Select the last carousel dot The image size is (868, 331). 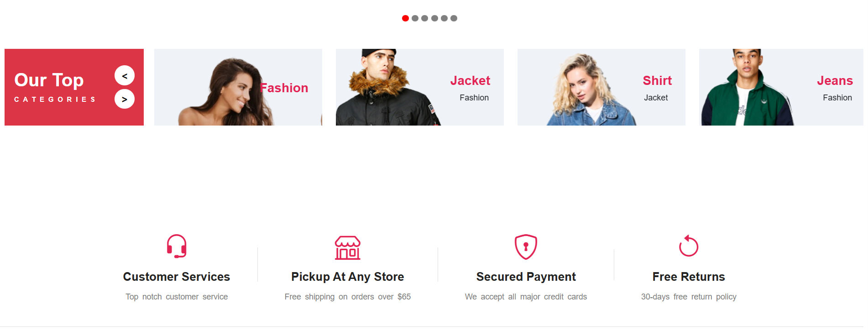(454, 18)
